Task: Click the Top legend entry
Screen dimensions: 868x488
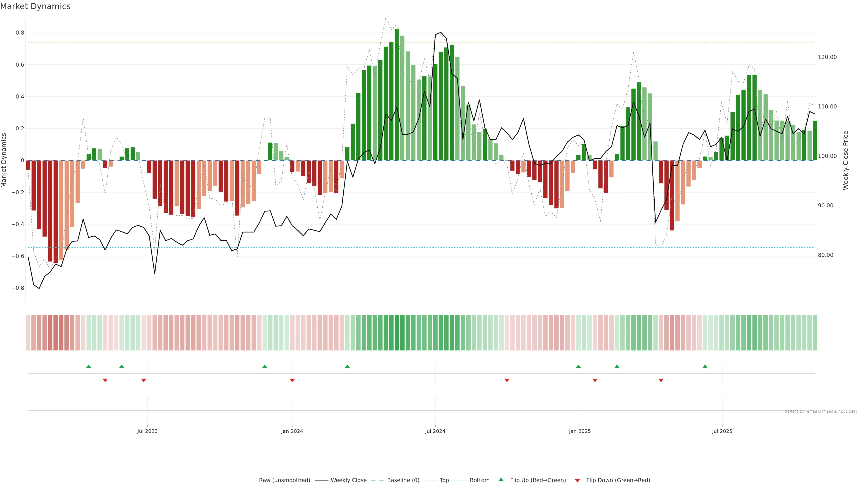Action: tap(444, 480)
